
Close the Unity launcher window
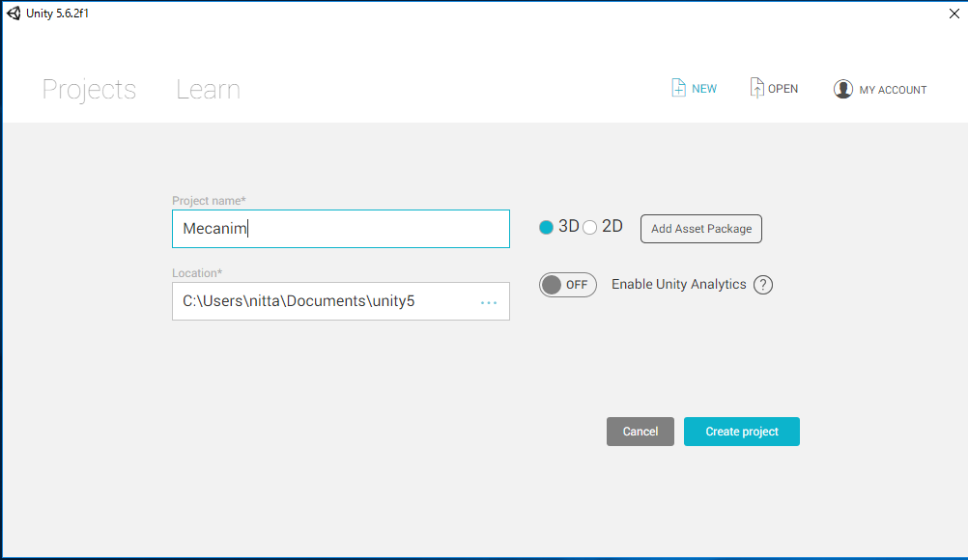(954, 13)
